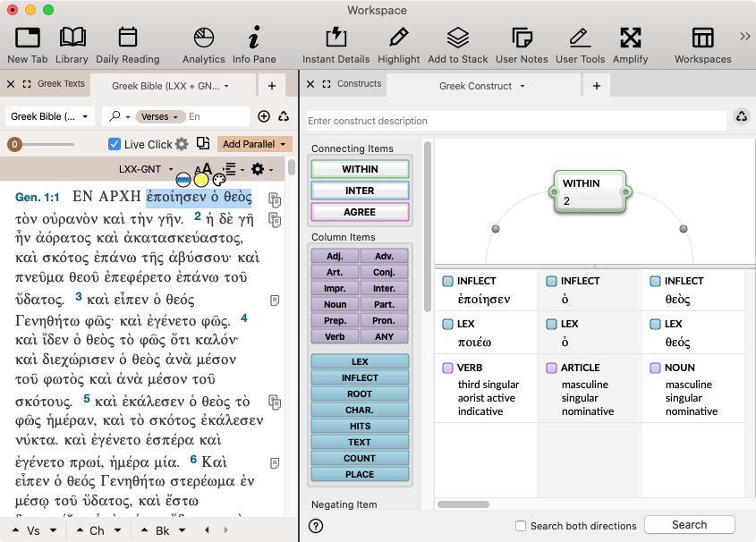
Task: Open the Library from the toolbar
Action: (x=72, y=44)
